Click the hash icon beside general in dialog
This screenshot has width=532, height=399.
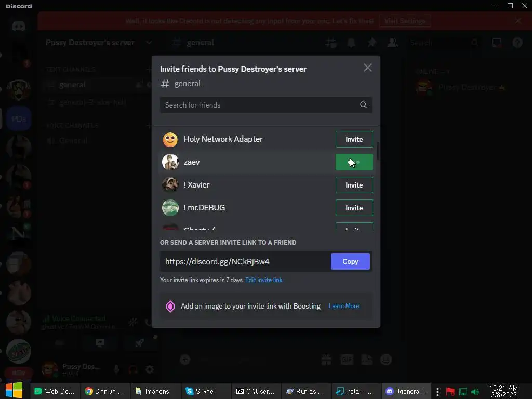point(165,84)
